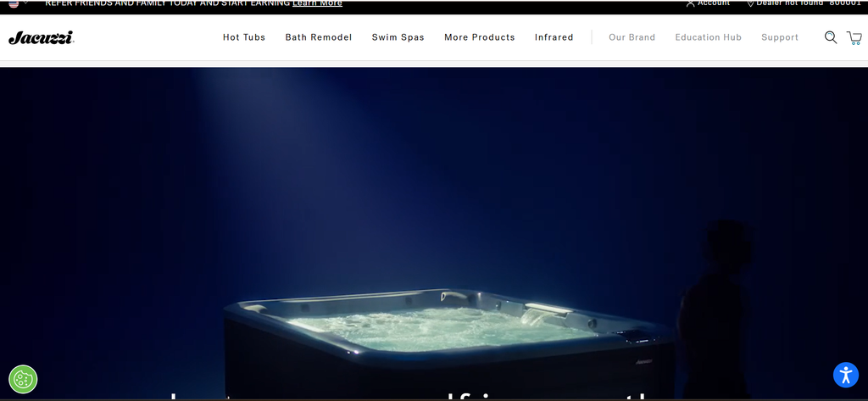Open the Support link
This screenshot has height=401, width=868.
coord(780,37)
